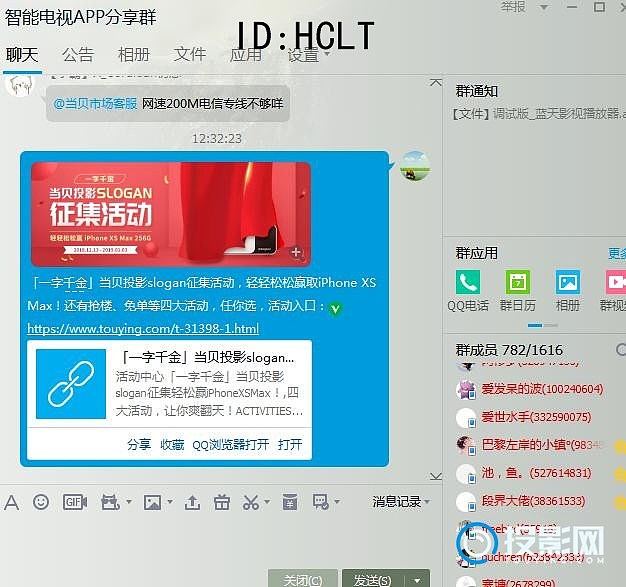Expand dropdown next to scissors icon
The height and width of the screenshot is (587, 626).
click(x=267, y=502)
